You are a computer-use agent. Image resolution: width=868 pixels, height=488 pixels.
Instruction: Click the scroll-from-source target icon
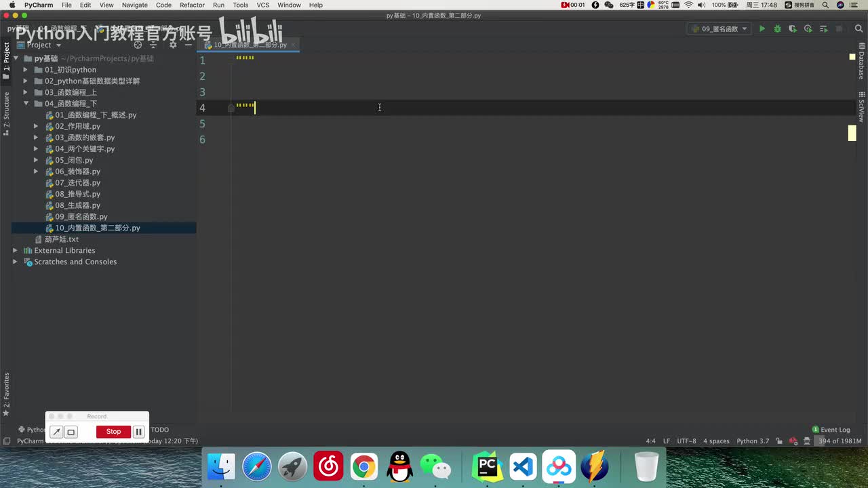tap(138, 45)
